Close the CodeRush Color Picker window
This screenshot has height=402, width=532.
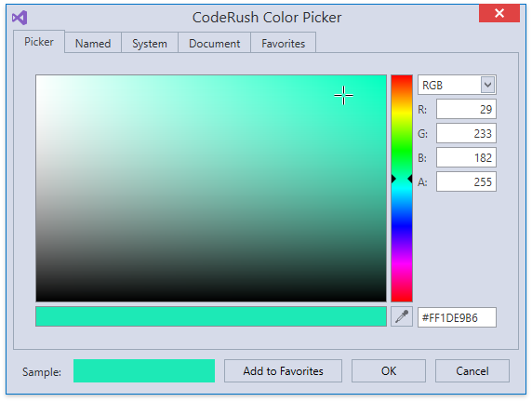tap(499, 13)
